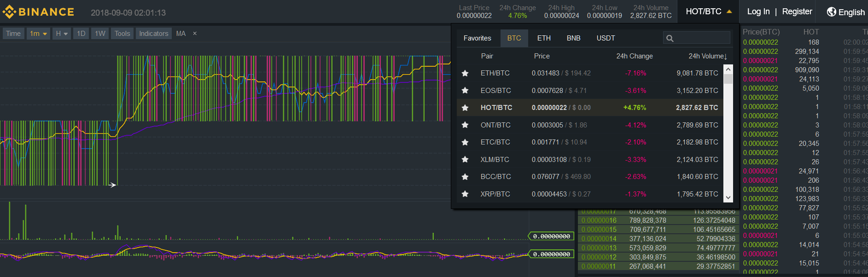
Task: Click the Log In link
Action: 758,12
